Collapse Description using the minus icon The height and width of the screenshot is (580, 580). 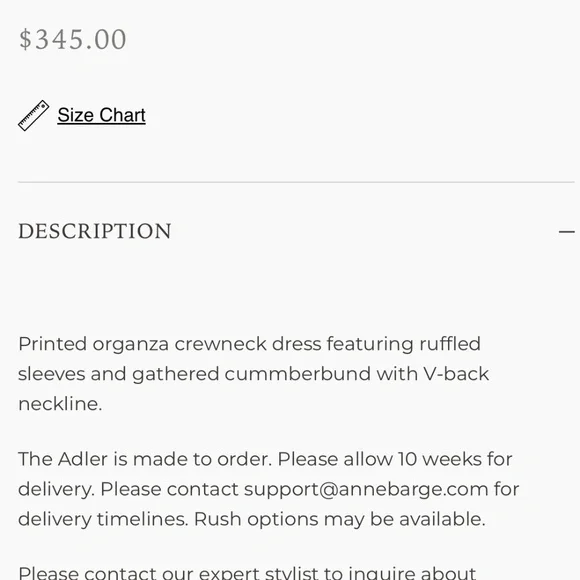point(566,232)
